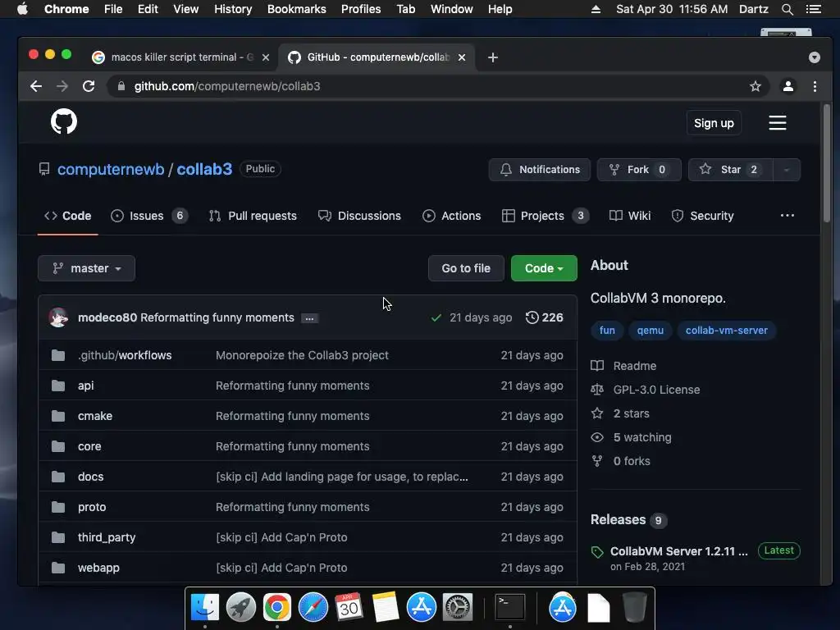This screenshot has height=630, width=840.
Task: Open the Actions tab
Action: [x=452, y=216]
